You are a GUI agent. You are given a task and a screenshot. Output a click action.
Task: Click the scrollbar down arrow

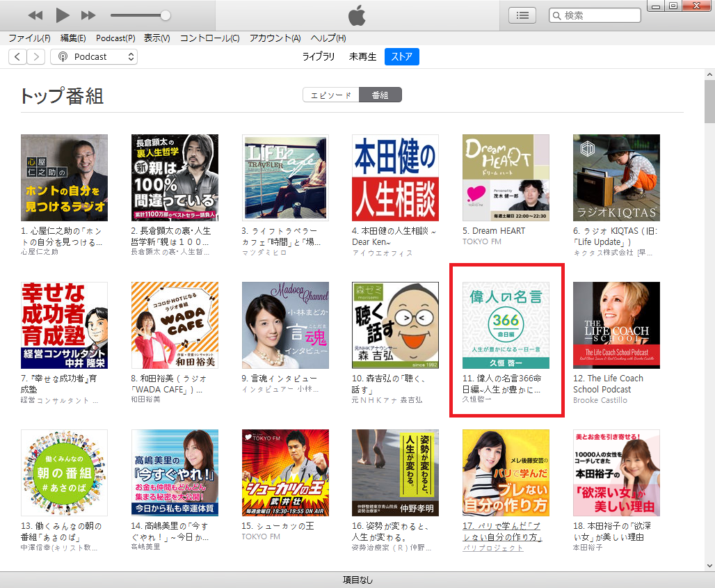click(x=709, y=566)
